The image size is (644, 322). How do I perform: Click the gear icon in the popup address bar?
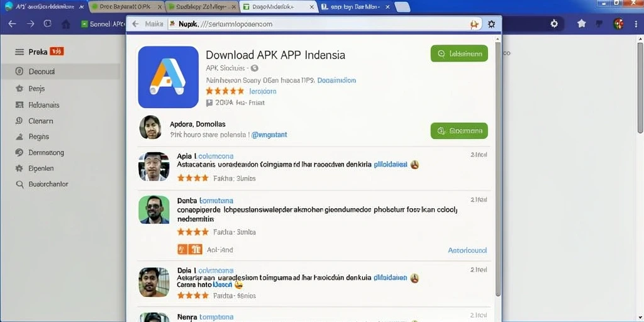point(491,25)
